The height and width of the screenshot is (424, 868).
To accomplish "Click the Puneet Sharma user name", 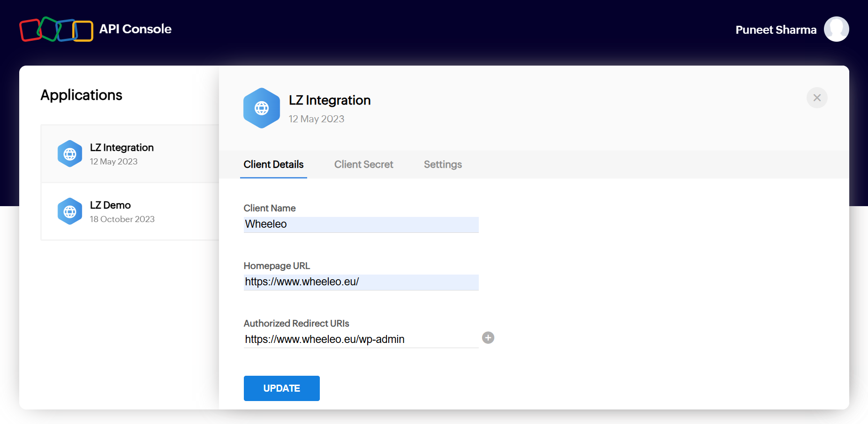I will point(776,30).
